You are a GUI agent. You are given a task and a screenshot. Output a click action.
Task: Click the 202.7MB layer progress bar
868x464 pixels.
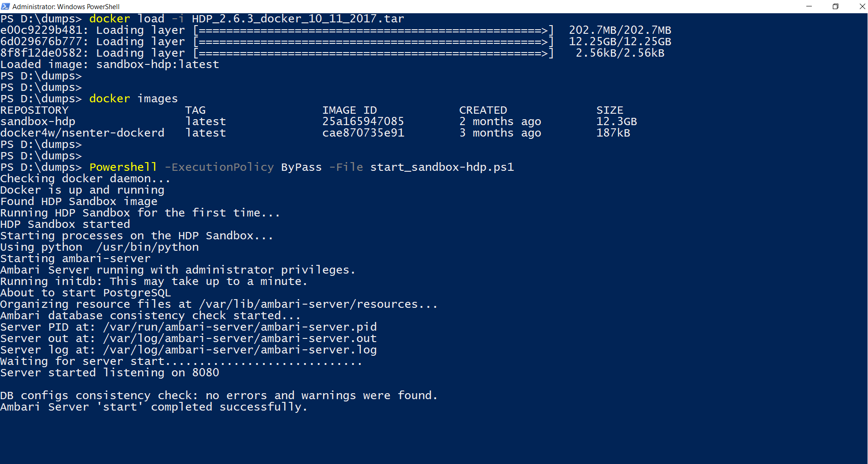coord(373,30)
